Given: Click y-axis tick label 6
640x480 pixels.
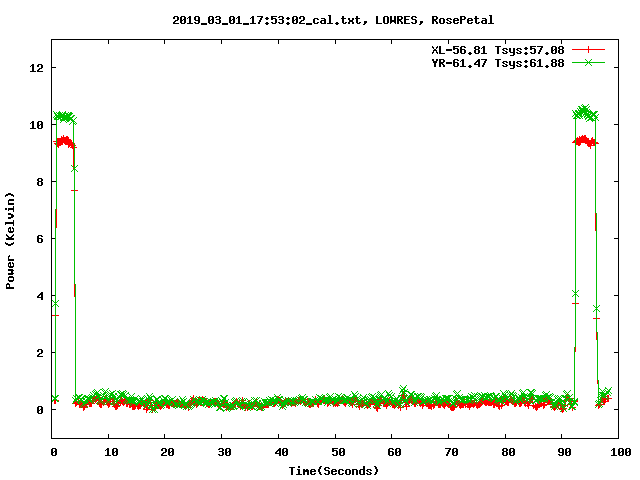Looking at the screenshot, I should pyautogui.click(x=40, y=239).
